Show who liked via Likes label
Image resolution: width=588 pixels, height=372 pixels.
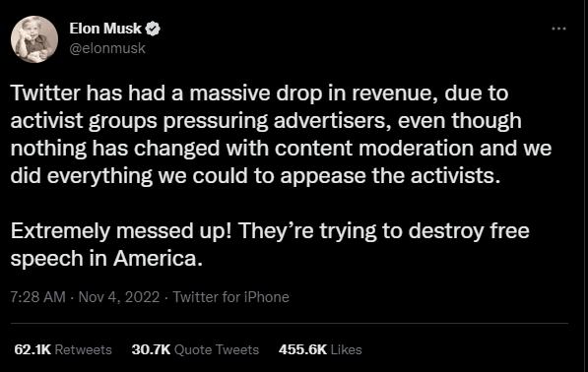[x=346, y=349]
